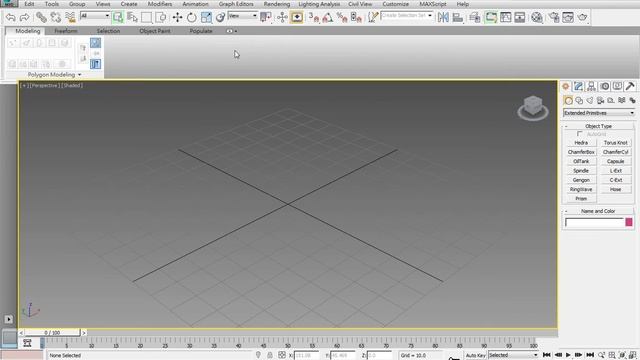Click the time slider 0 / 100 handle
This screenshot has height=360, width=640.
click(x=52, y=333)
